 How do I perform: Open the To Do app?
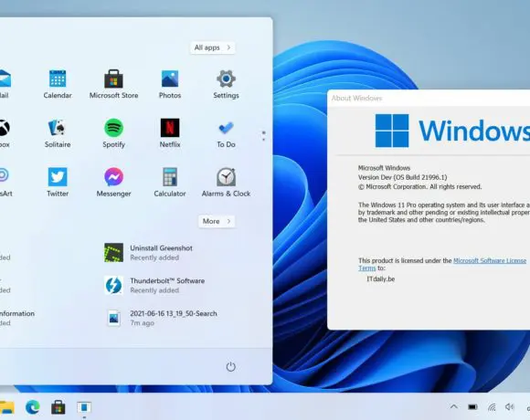pos(226,133)
